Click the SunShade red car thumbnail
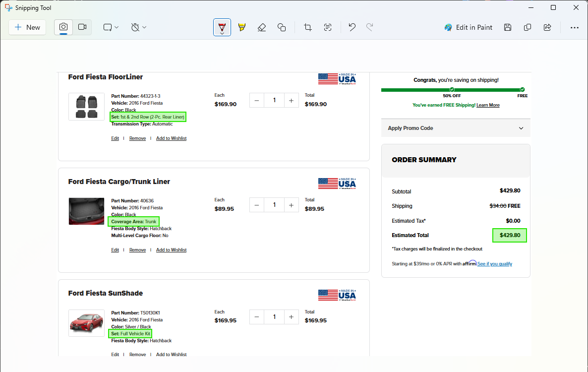Screen dimensions: 588x372 [x=87, y=323]
